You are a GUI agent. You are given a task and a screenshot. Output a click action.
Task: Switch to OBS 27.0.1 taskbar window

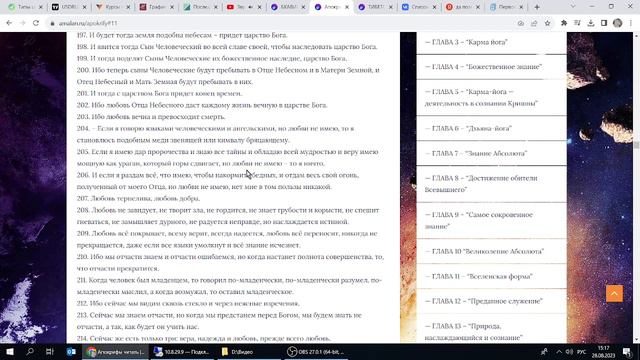click(315, 351)
